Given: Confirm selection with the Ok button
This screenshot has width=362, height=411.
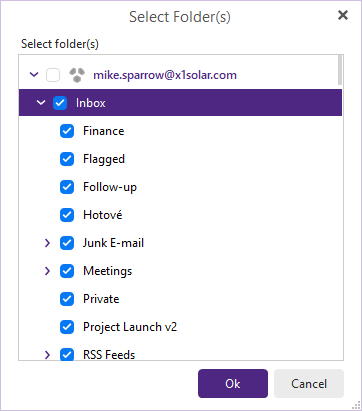Looking at the screenshot, I should pyautogui.click(x=233, y=383).
